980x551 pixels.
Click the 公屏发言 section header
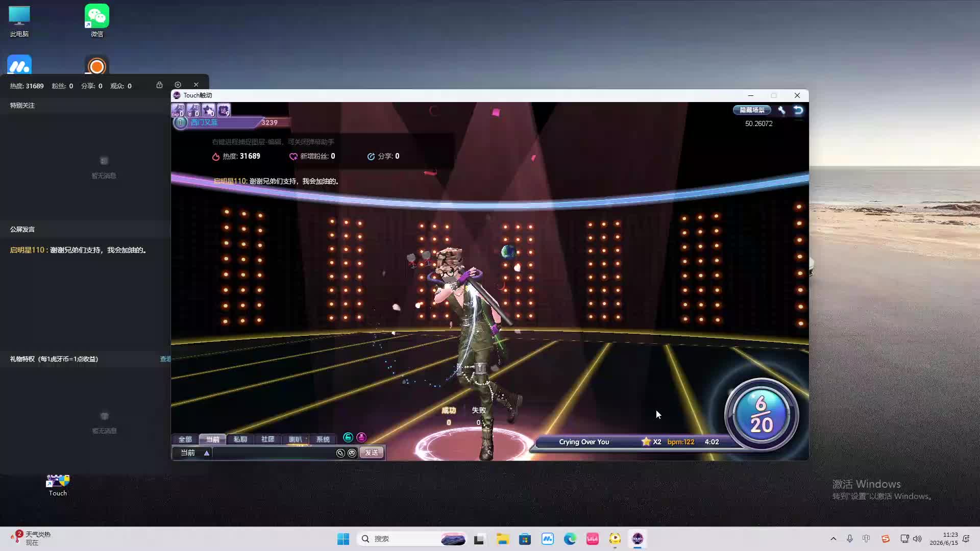pos(22,230)
